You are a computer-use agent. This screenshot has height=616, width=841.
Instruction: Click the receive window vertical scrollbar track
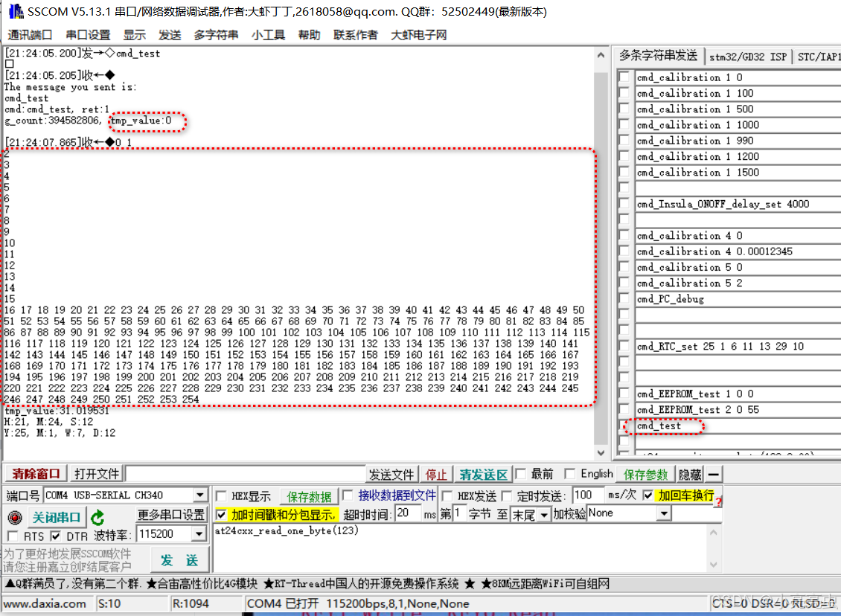601,257
